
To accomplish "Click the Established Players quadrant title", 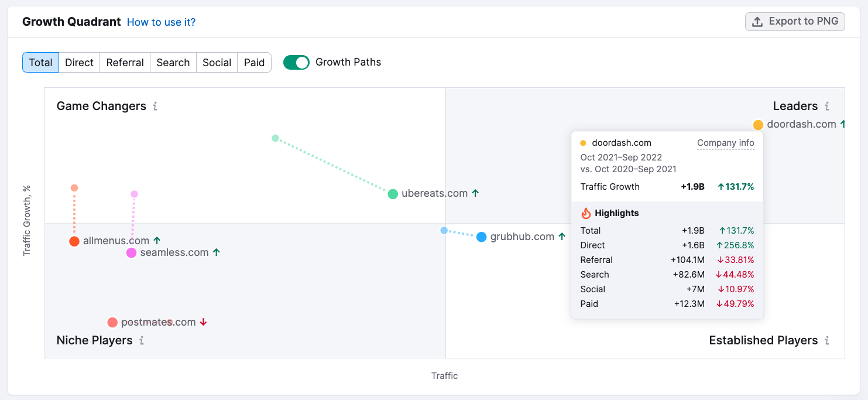I will [763, 340].
